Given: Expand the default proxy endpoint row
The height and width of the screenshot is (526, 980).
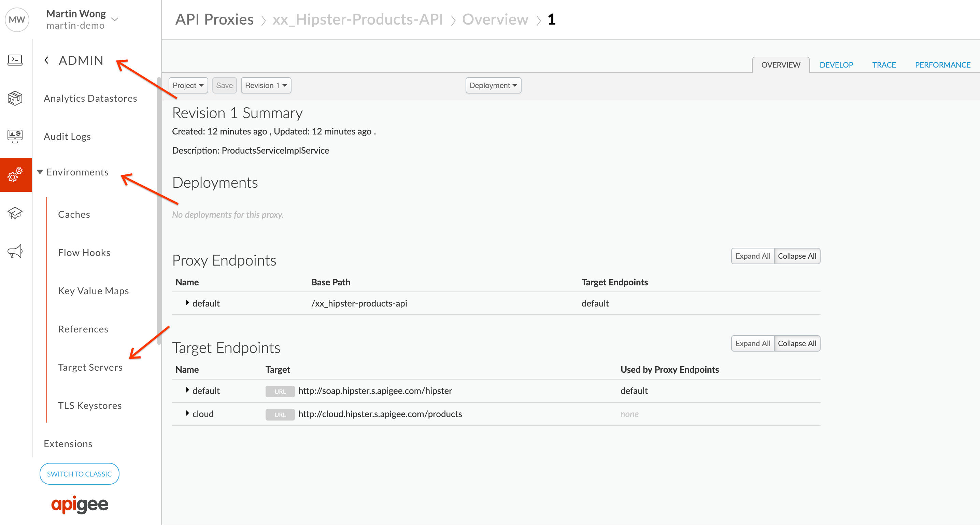Looking at the screenshot, I should (x=187, y=303).
